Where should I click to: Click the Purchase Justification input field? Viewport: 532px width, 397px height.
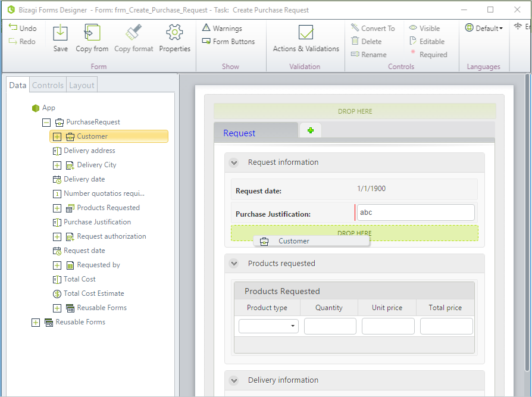tap(415, 212)
